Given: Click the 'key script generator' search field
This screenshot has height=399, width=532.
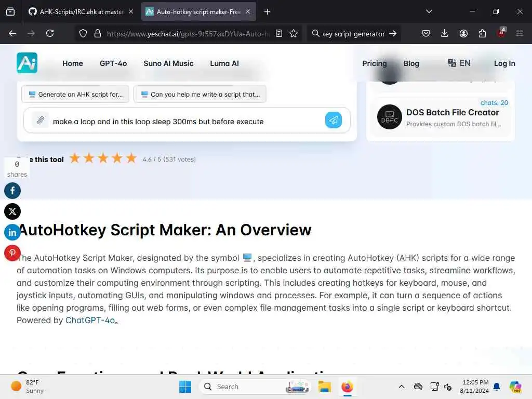Looking at the screenshot, I should pos(353,34).
